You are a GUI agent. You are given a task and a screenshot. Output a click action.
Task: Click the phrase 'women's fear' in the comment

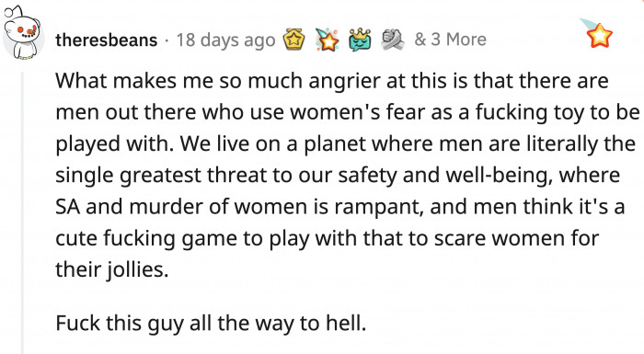[x=358, y=112]
